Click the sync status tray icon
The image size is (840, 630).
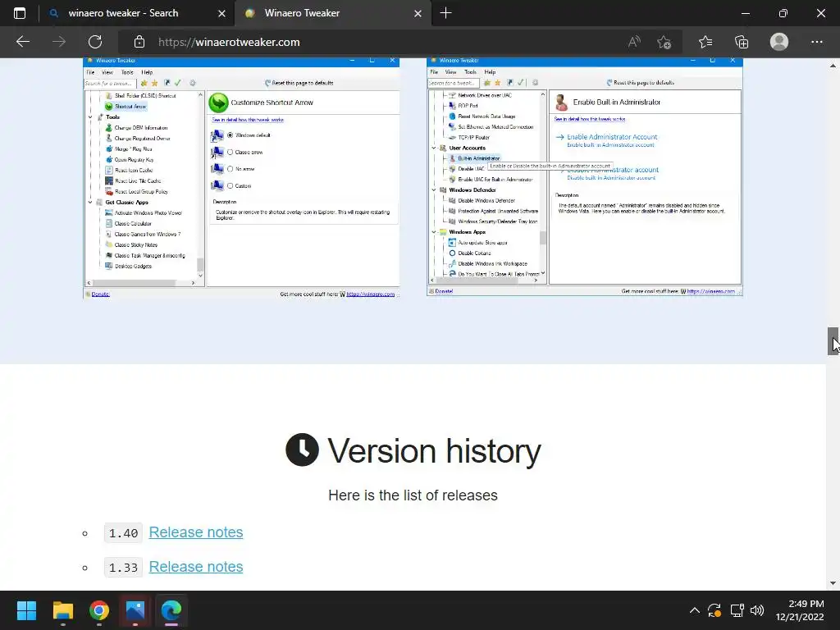714,610
